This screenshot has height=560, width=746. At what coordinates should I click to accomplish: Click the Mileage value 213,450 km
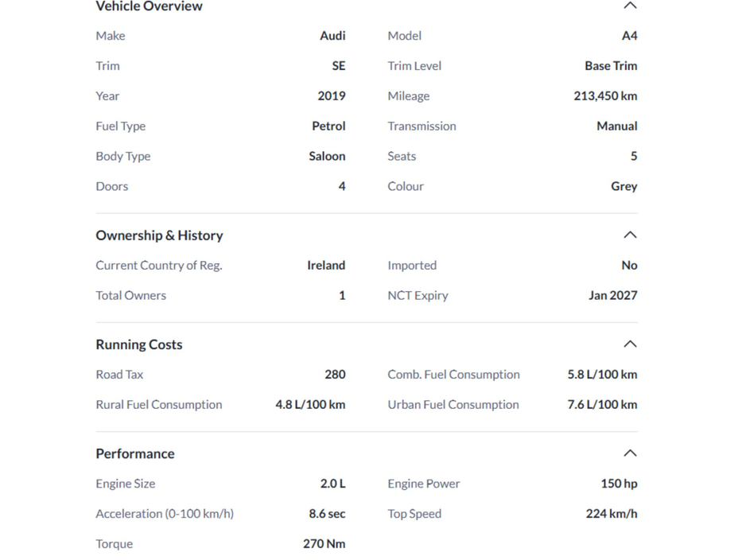(x=605, y=95)
